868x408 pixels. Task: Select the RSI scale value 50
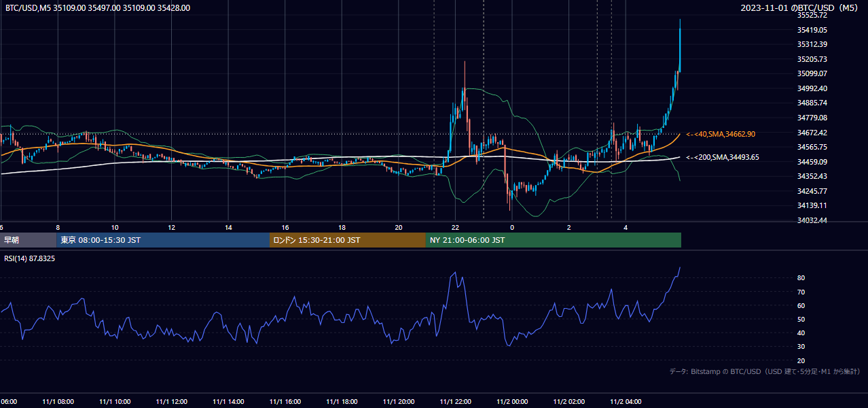click(x=801, y=319)
